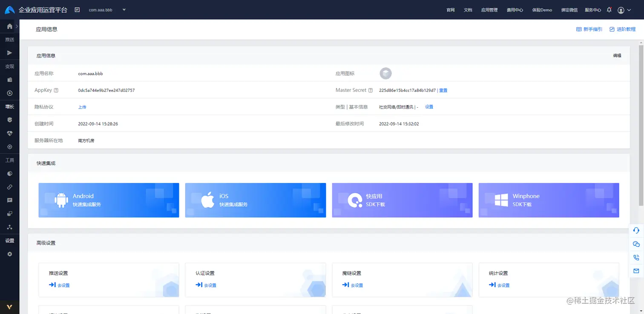The image size is (644, 314).
Task: Click 去设置 under 魔链设置
Action: (353, 285)
